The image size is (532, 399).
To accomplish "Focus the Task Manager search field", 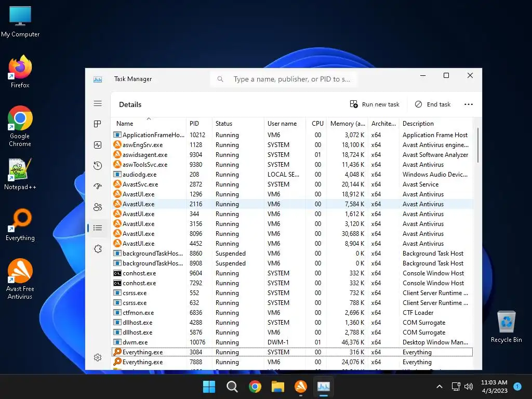I will point(284,79).
